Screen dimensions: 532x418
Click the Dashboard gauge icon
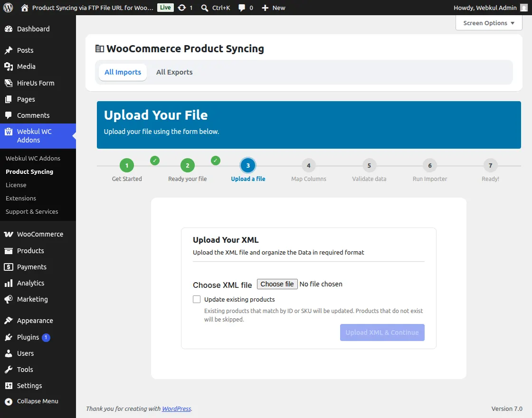pyautogui.click(x=9, y=29)
